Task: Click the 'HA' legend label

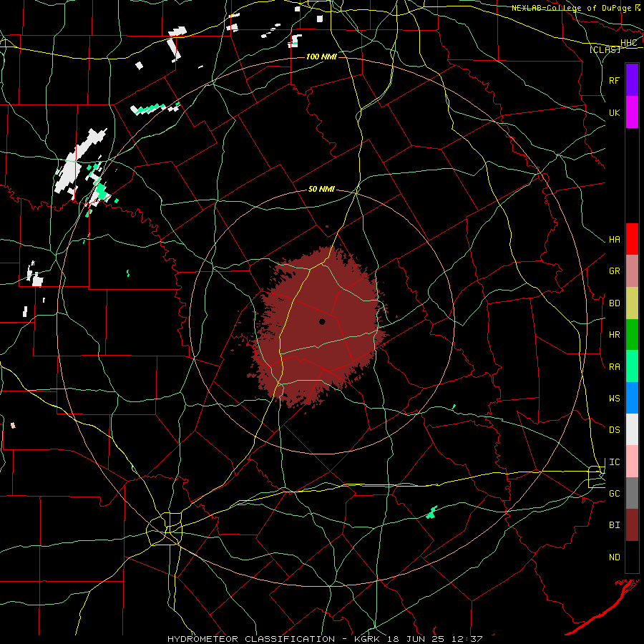Action: pyautogui.click(x=615, y=240)
